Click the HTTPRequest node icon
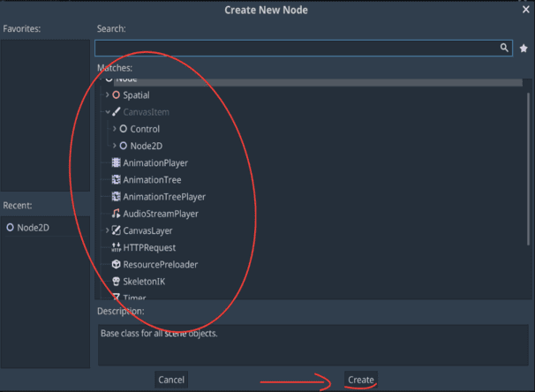 pyautogui.click(x=116, y=248)
